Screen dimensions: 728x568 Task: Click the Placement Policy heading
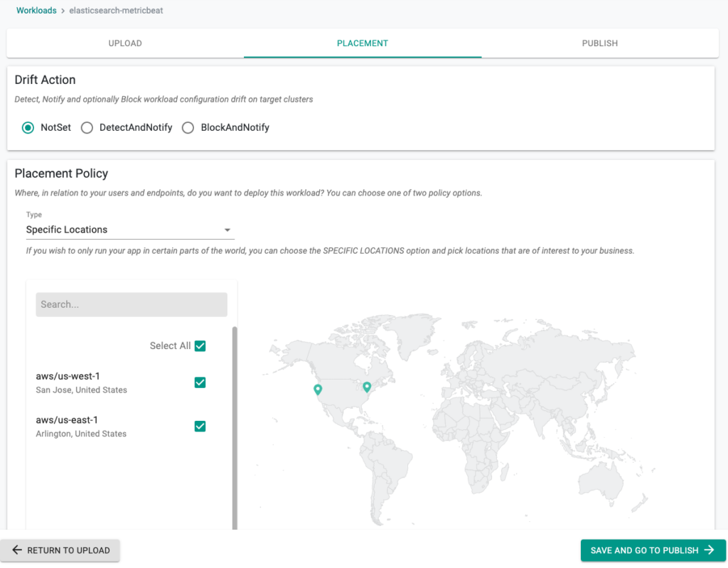coord(61,173)
